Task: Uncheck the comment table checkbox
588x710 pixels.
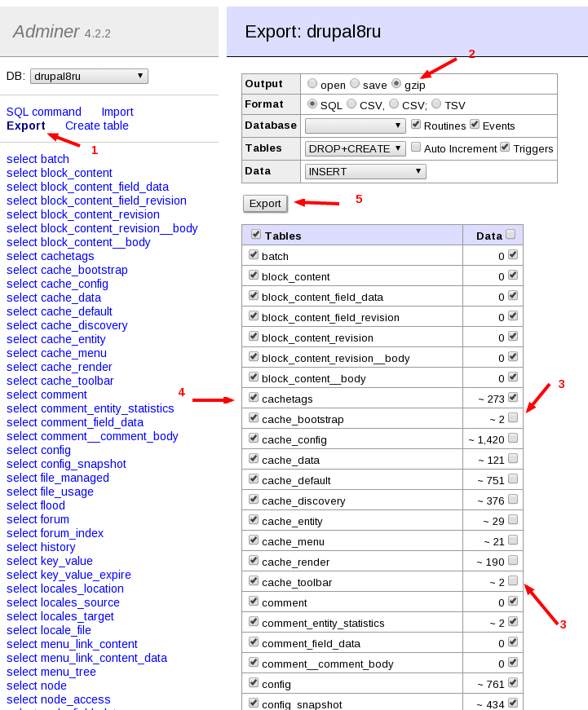Action: 254,601
